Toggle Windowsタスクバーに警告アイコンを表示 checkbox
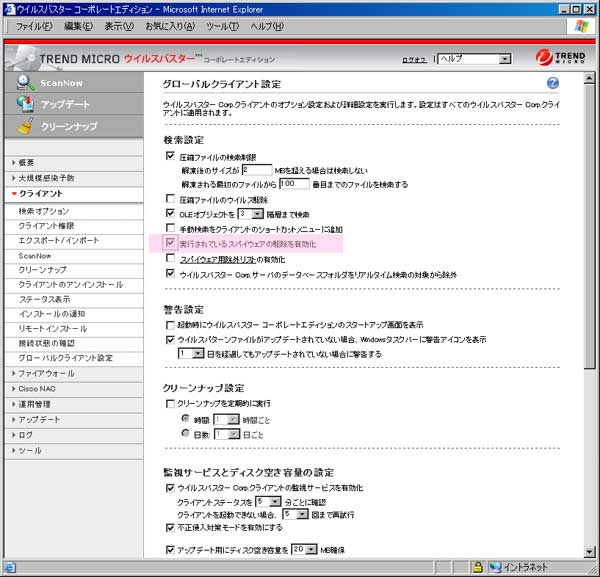This screenshot has width=600, height=577. (x=170, y=339)
